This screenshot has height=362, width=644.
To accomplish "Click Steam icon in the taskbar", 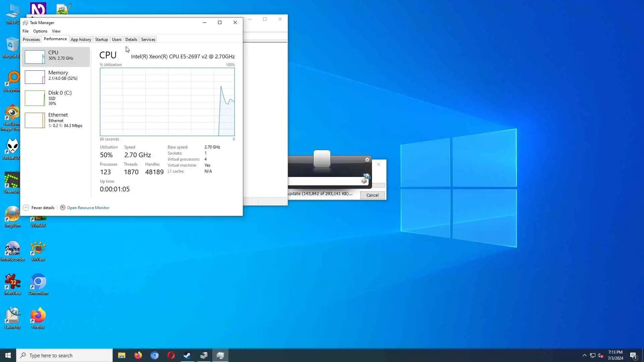I will [x=187, y=355].
